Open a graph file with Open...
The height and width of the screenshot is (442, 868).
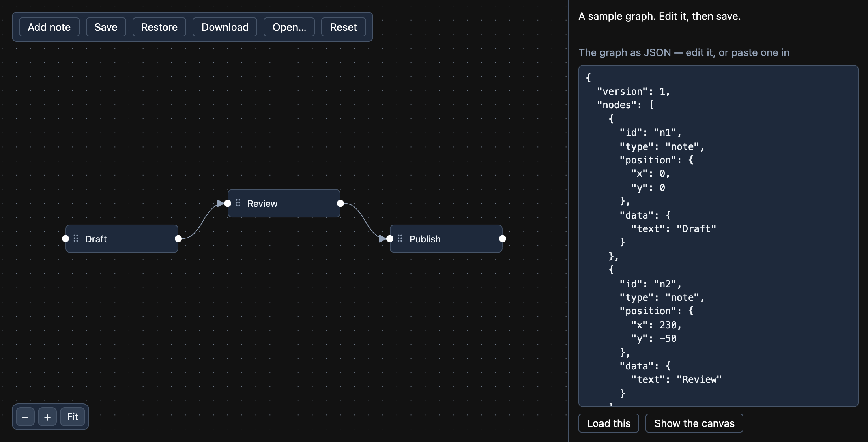pos(289,27)
